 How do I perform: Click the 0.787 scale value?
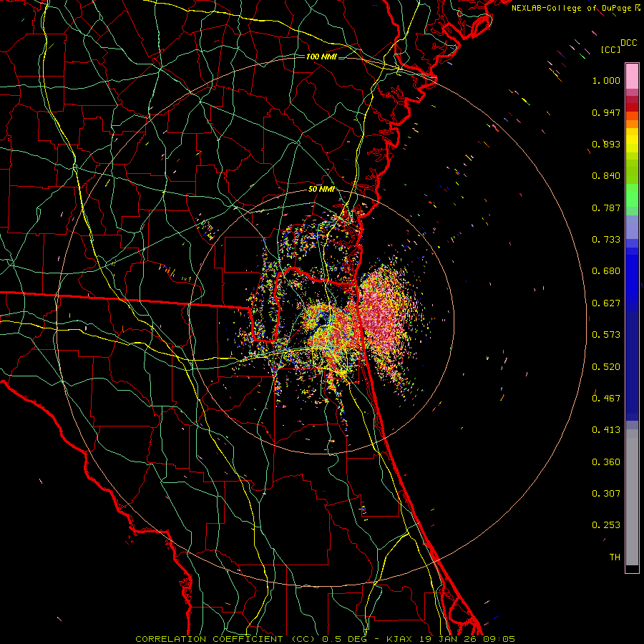tap(606, 208)
